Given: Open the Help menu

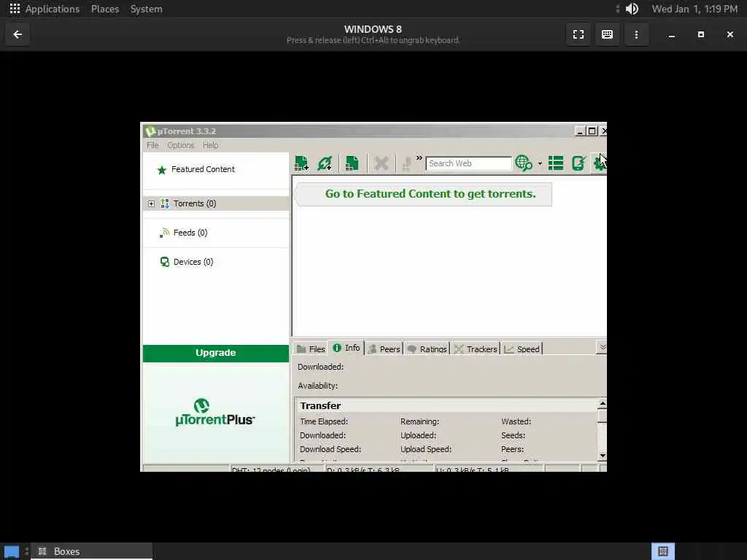Looking at the screenshot, I should click(x=210, y=145).
